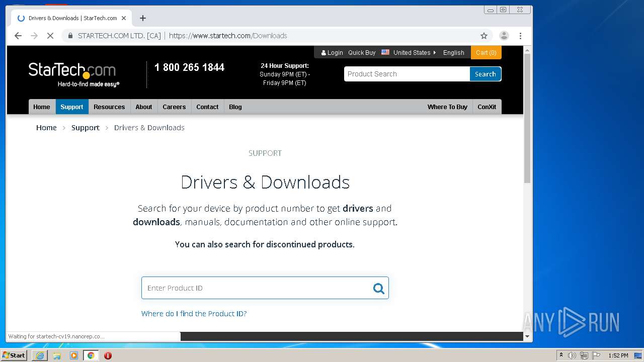Open the Resources nav tab
Viewport: 644px width, 362px height.
tap(109, 107)
